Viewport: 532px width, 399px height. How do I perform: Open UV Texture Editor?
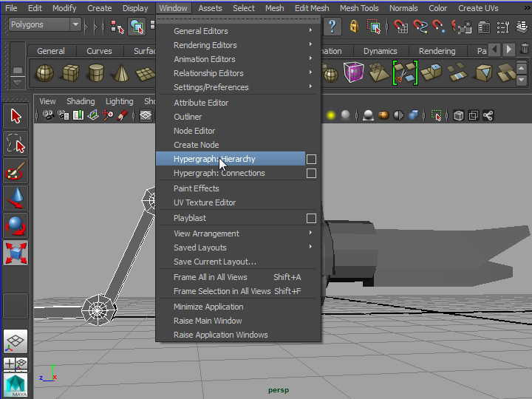click(x=205, y=202)
